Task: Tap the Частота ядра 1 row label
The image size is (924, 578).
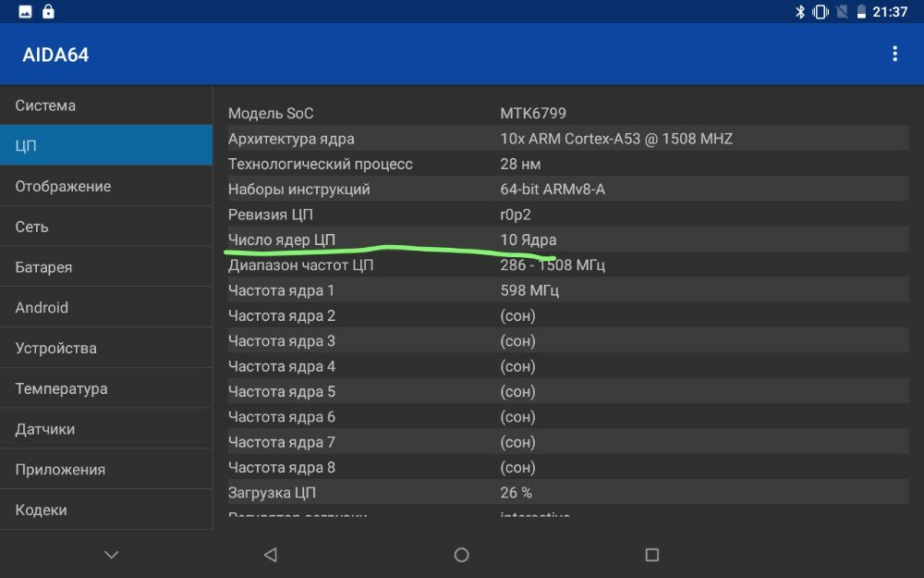Action: pos(281,290)
